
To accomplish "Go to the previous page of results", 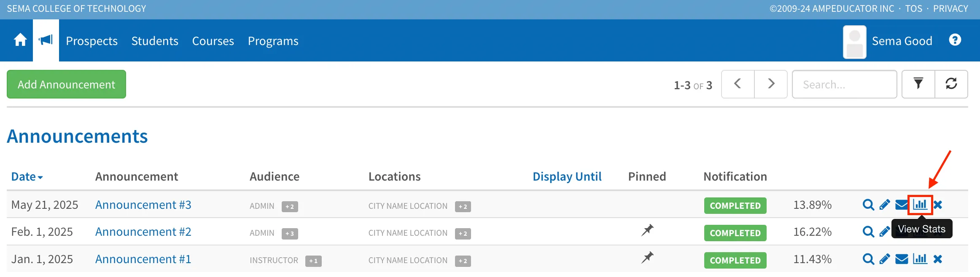I will pyautogui.click(x=738, y=84).
